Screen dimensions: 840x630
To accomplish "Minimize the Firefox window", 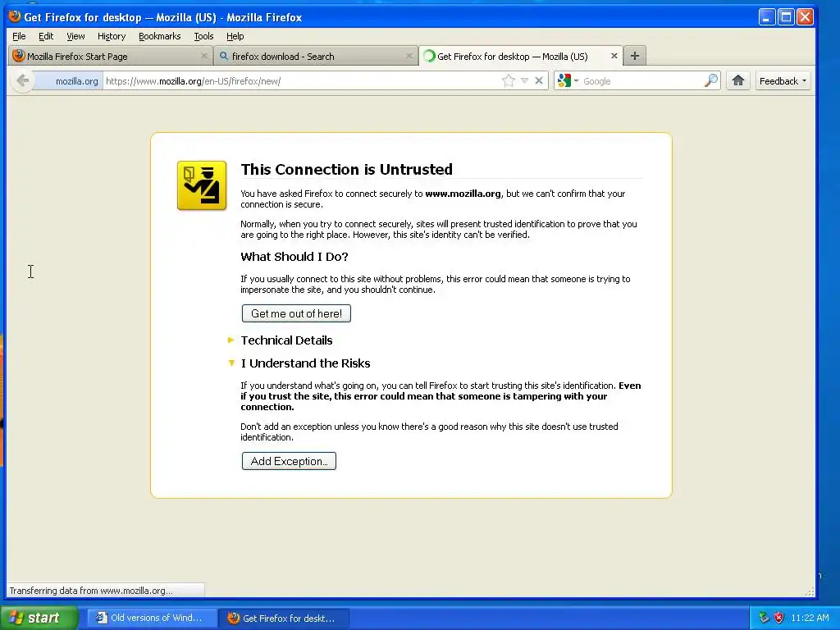I will coord(767,17).
